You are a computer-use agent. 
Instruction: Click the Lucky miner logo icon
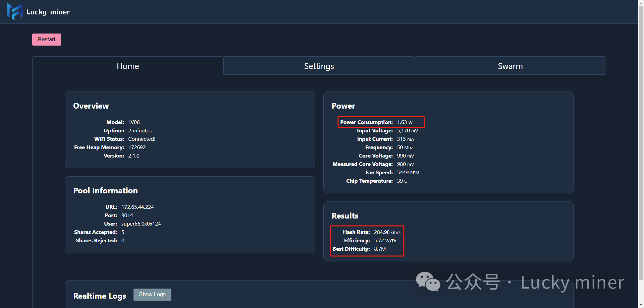click(15, 11)
